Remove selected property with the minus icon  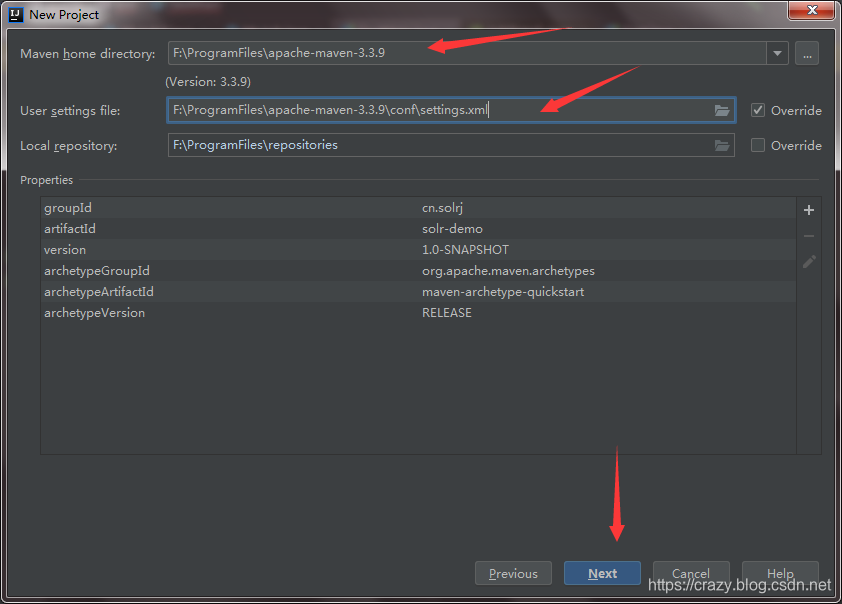click(x=808, y=236)
